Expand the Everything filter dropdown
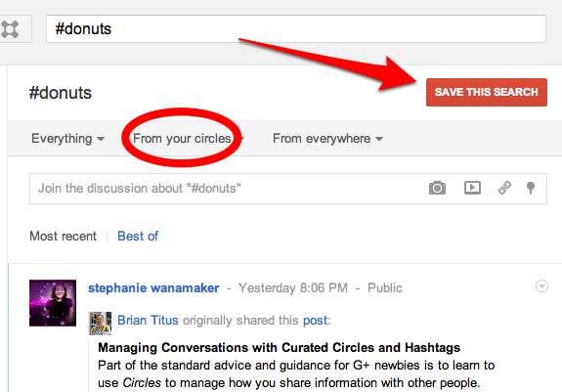This screenshot has width=562, height=392. [x=67, y=138]
